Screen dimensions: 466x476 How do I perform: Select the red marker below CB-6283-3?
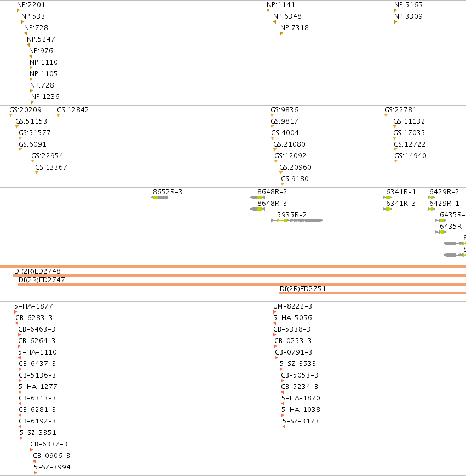(x=17, y=323)
